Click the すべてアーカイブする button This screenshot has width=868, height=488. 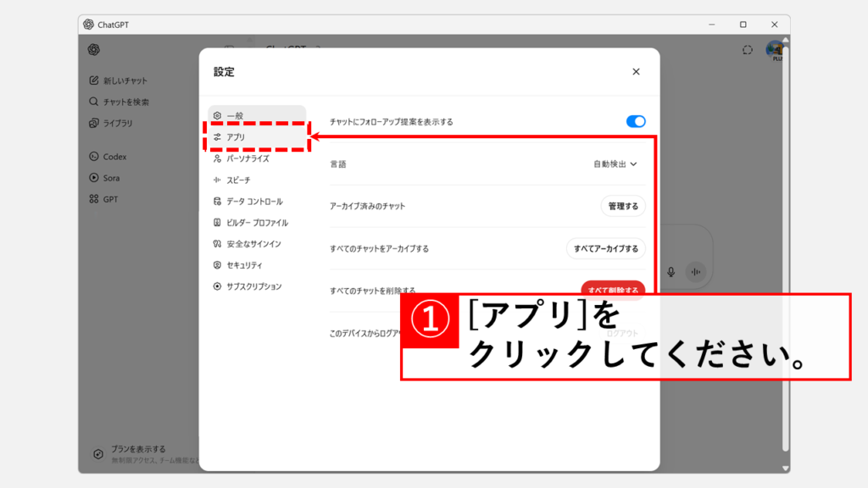pyautogui.click(x=605, y=248)
